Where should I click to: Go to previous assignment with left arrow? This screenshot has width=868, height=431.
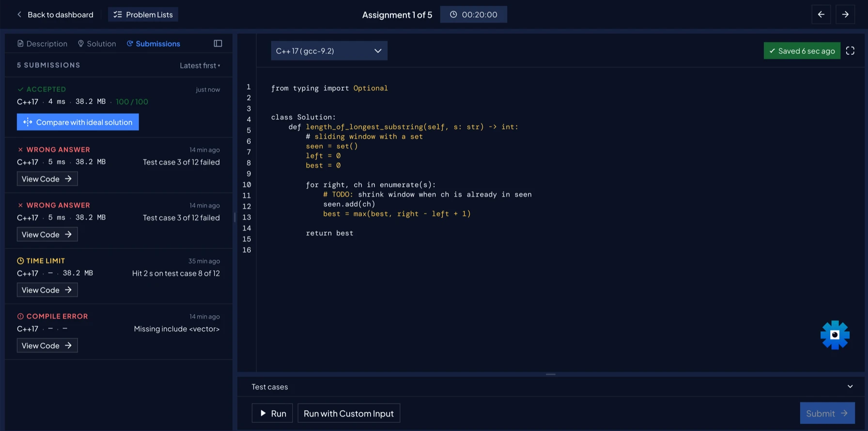[821, 15]
